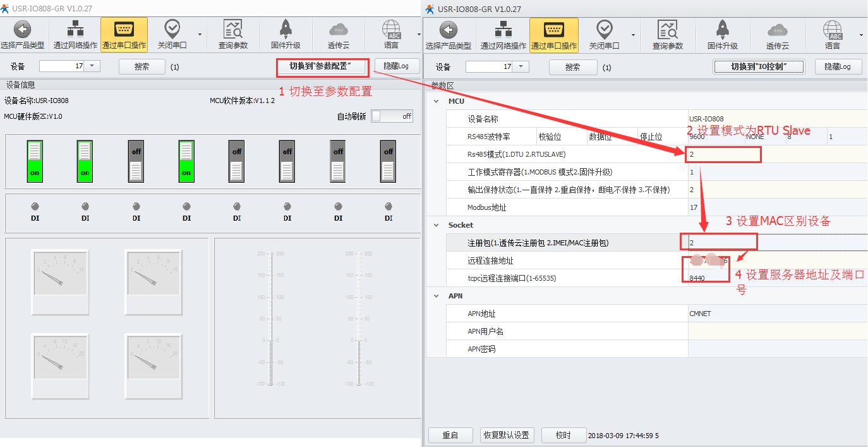868x447 pixels.
Task: Expand 关闭串口 dropdown arrow in right window
Action: point(633,35)
